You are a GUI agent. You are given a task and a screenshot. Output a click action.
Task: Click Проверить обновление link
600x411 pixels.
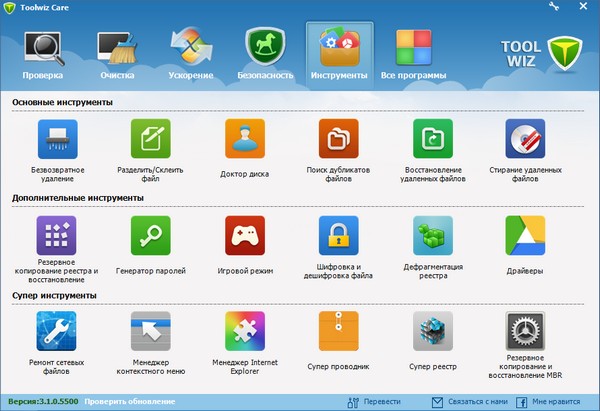[x=130, y=401]
